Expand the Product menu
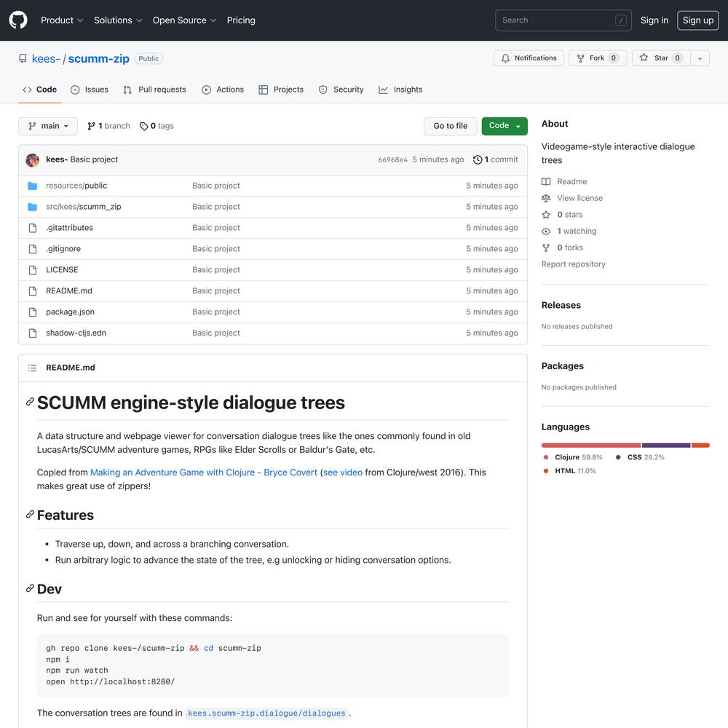 point(62,20)
